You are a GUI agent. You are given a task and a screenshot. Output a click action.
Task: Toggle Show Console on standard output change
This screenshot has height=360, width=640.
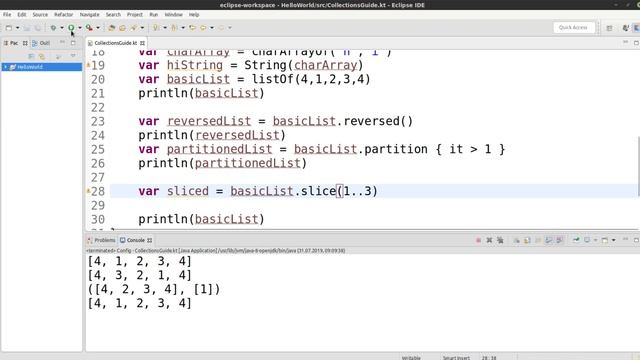[x=549, y=240]
